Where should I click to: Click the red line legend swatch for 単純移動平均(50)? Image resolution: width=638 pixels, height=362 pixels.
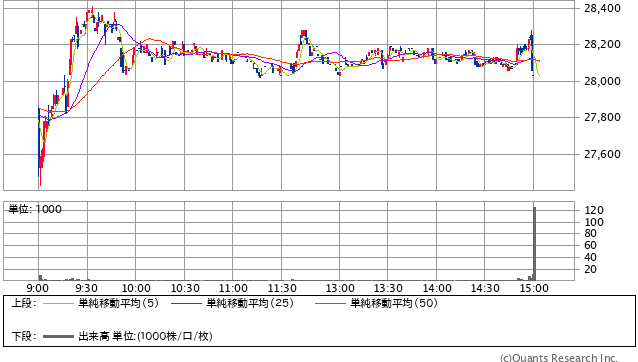(x=330, y=303)
